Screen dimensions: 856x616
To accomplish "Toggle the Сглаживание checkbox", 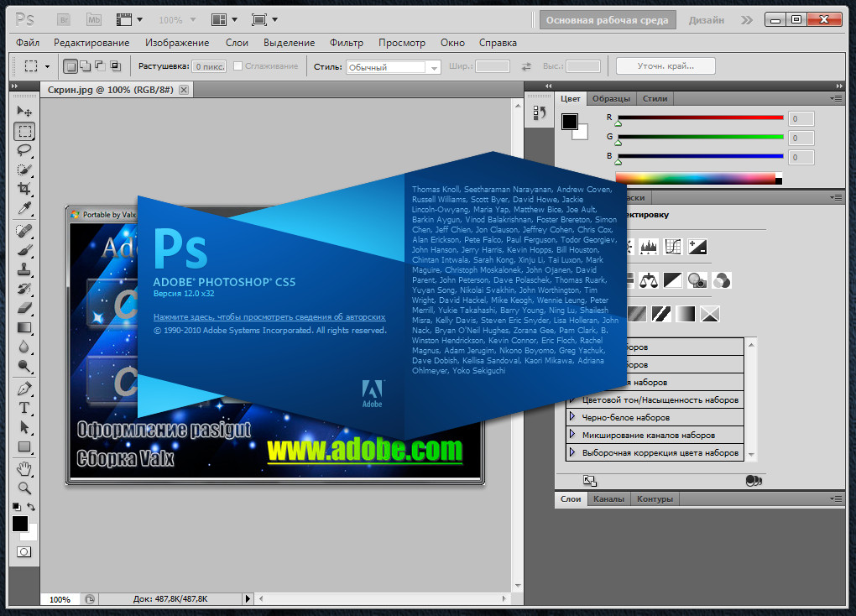I will [x=238, y=66].
